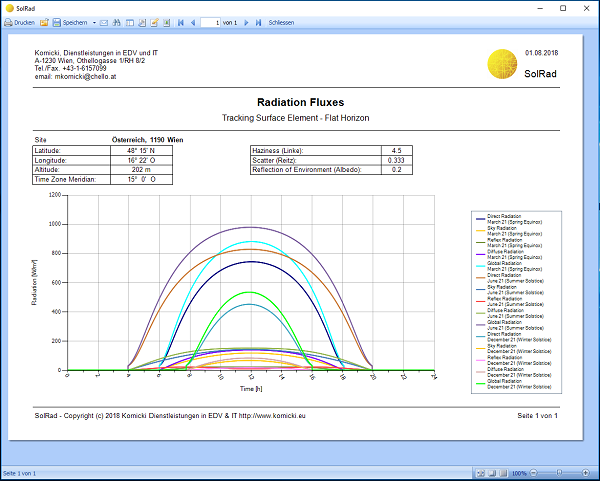Viewport: 600px width, 481px height.
Task: Jump to the last page
Action: 259,21
